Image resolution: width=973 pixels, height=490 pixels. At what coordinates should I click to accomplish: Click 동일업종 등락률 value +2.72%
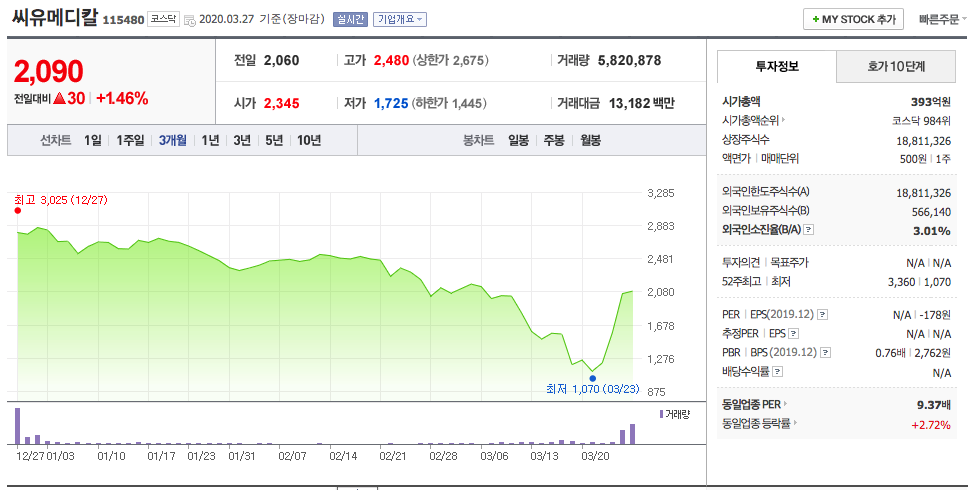pos(931,425)
